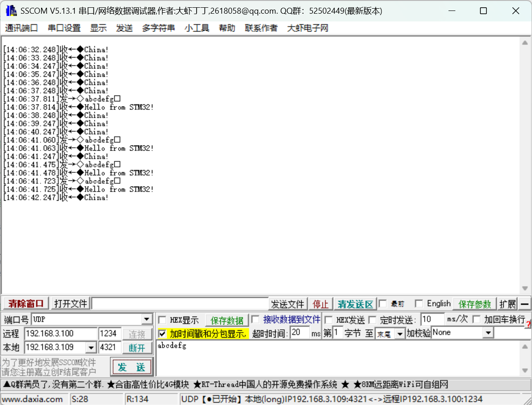The height and width of the screenshot is (405, 532).
Task: Click the scrolling ad text about RT-Thread
Action: tap(265, 384)
